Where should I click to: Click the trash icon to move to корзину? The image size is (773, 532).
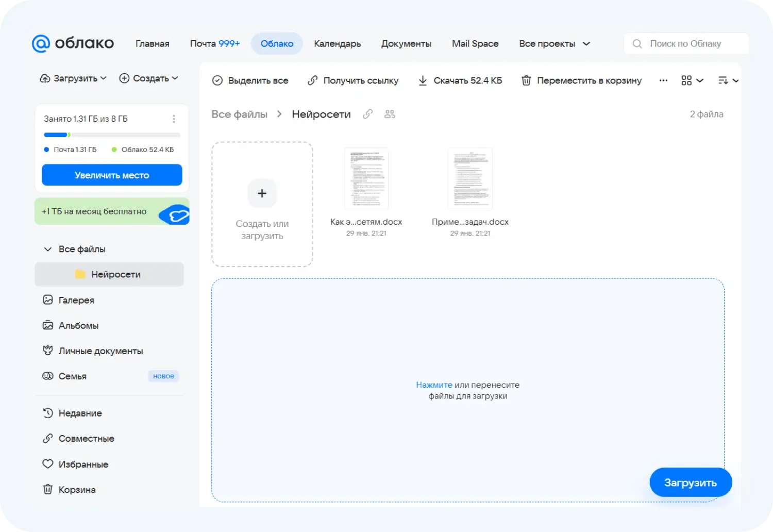pyautogui.click(x=526, y=80)
